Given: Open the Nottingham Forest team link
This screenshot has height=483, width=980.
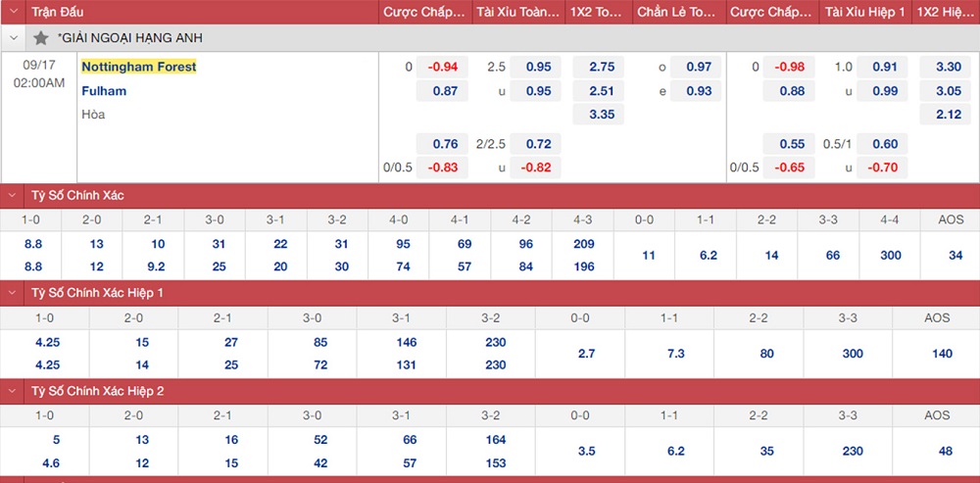Looking at the screenshot, I should coord(139,67).
